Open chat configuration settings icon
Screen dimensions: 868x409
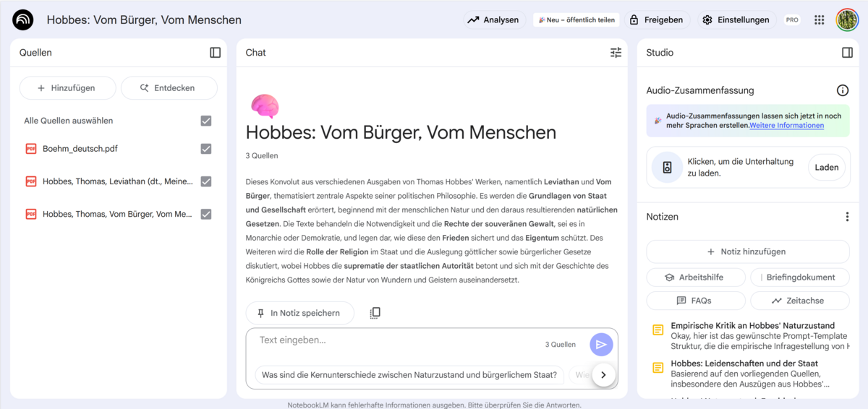point(616,53)
